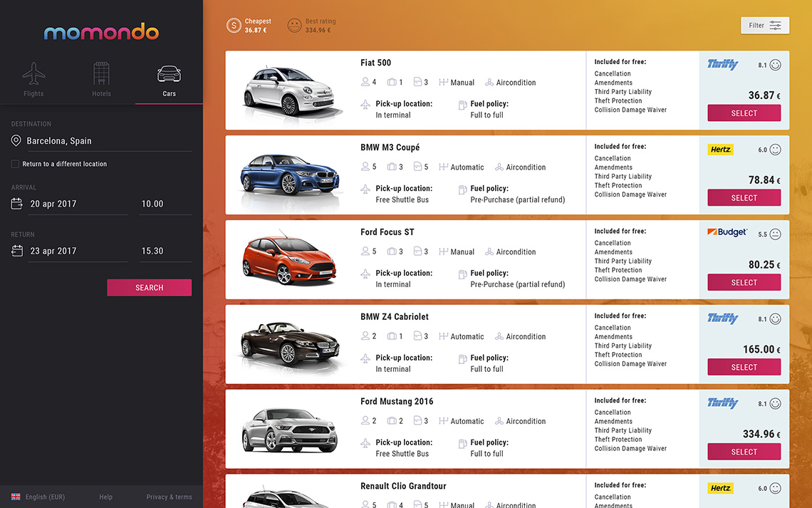This screenshot has height=508, width=812.
Task: Change the arrival time 10.00
Action: point(165,204)
